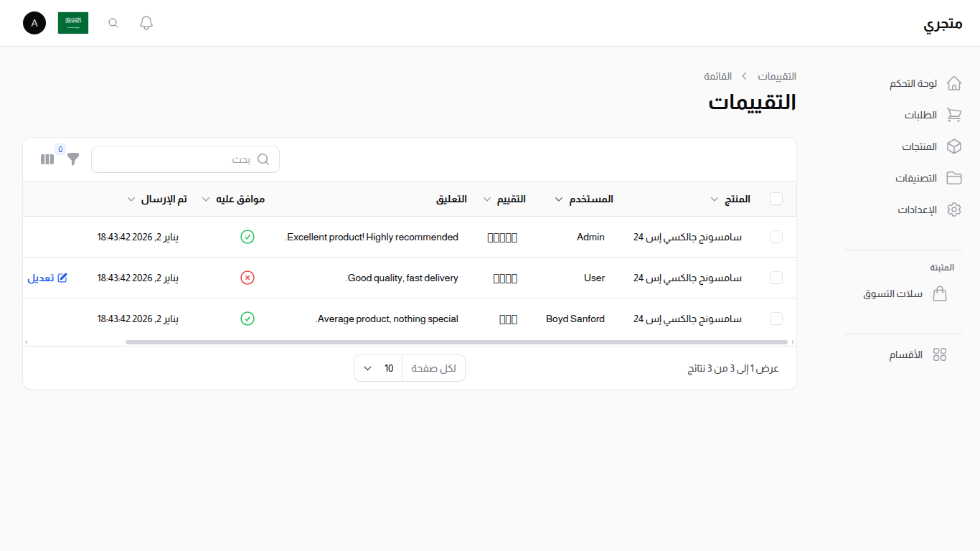Viewport: 980px width, 551px height.
Task: Select all reviews with the header checkbox
Action: [x=776, y=199]
